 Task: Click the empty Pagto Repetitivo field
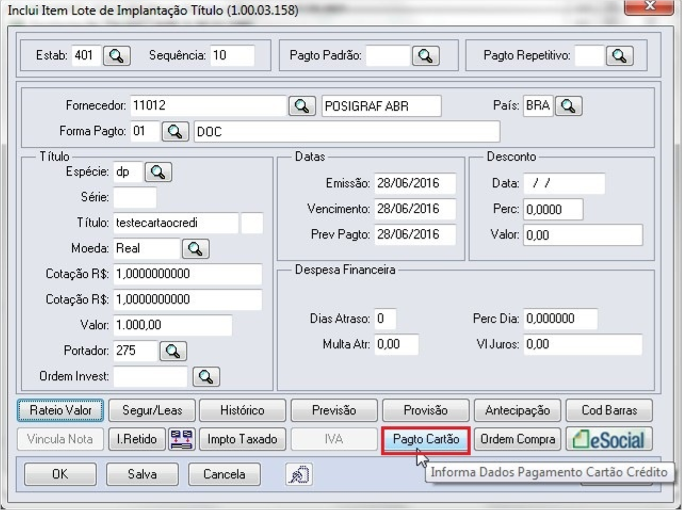(x=589, y=56)
